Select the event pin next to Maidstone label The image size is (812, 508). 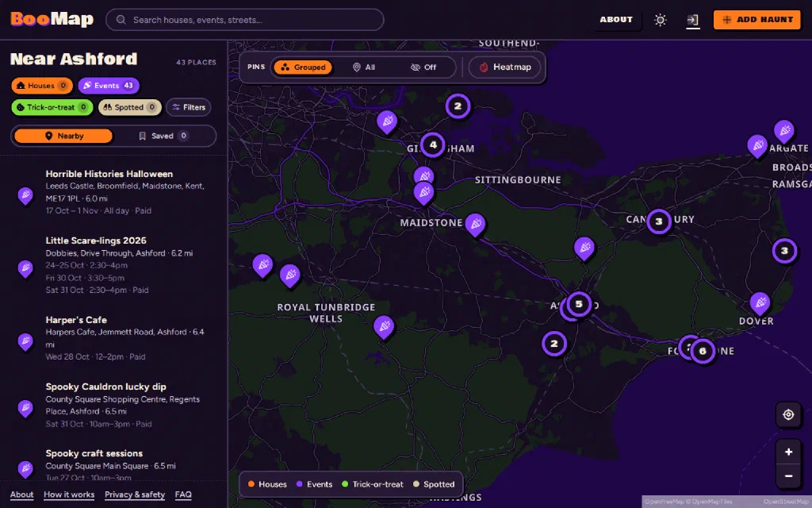475,225
